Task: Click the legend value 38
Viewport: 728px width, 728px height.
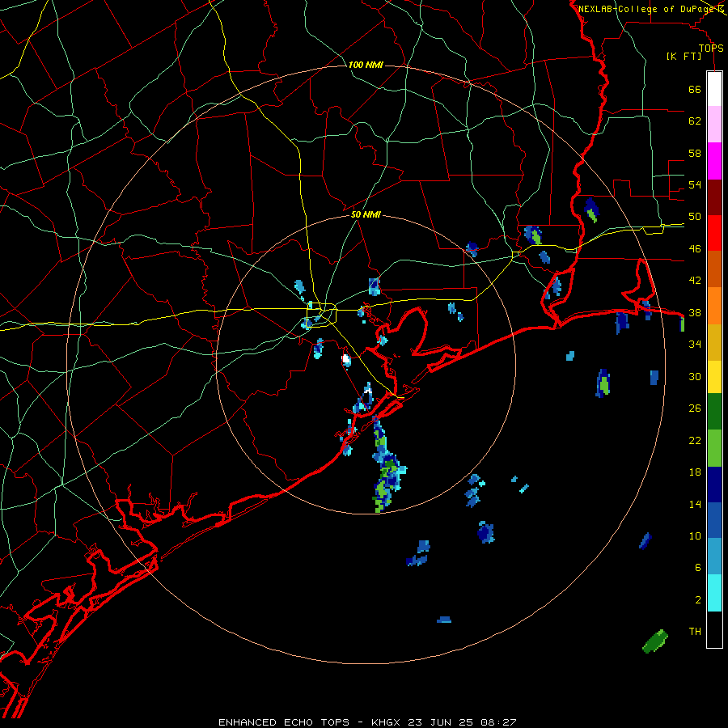Action: click(x=695, y=312)
